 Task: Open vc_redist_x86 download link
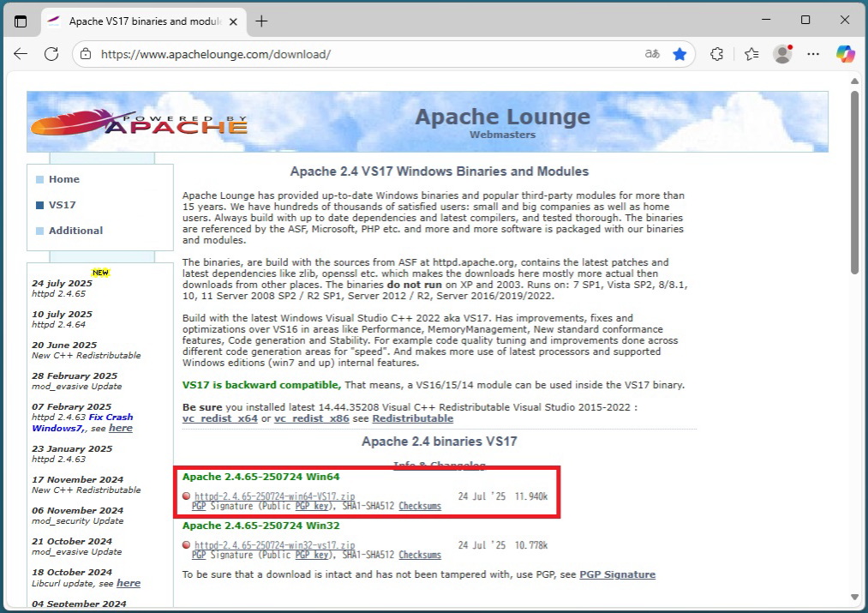pos(312,418)
